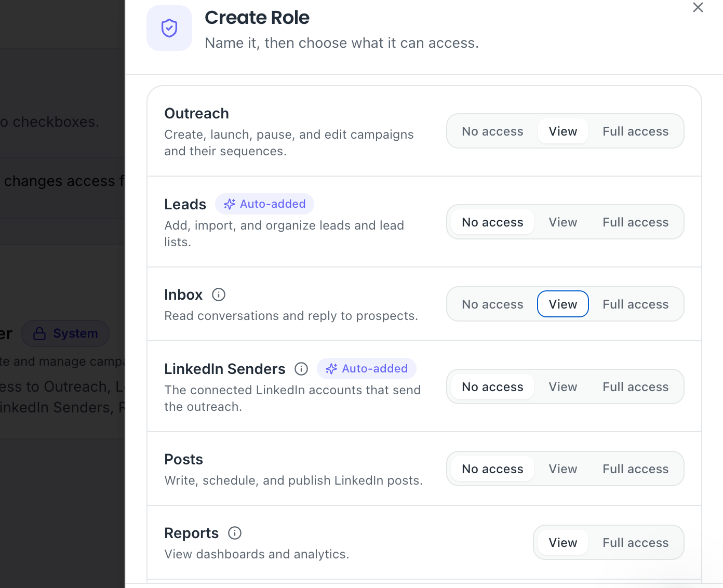Screen dimensions: 723x588
Task: Click the System lock badge in the background
Action: 65,333
